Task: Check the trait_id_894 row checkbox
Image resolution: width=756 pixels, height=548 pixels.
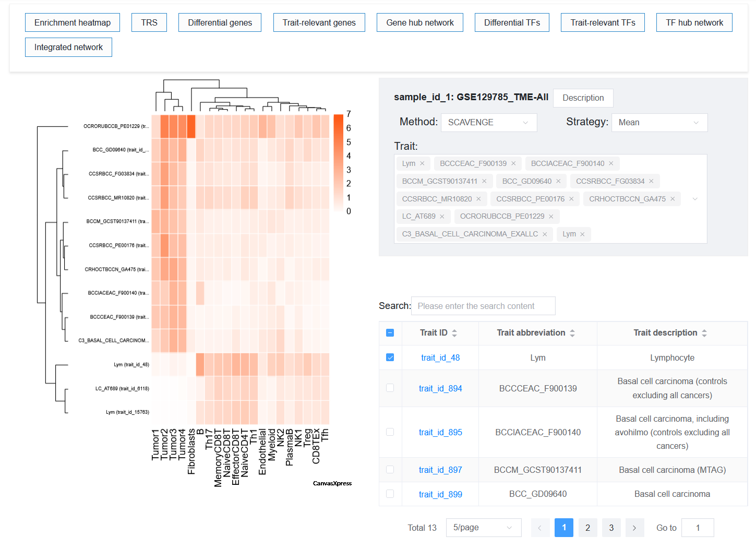Action: [390, 388]
